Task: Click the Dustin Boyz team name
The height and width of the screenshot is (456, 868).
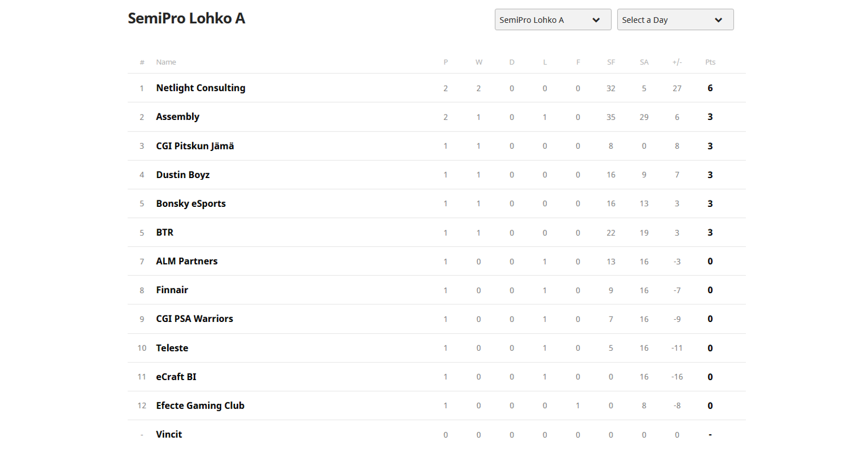Action: tap(182, 175)
